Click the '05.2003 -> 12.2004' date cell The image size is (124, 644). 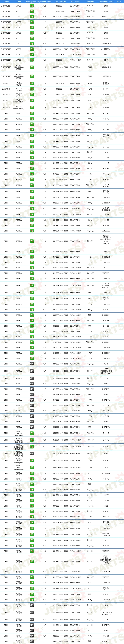[60, 107]
